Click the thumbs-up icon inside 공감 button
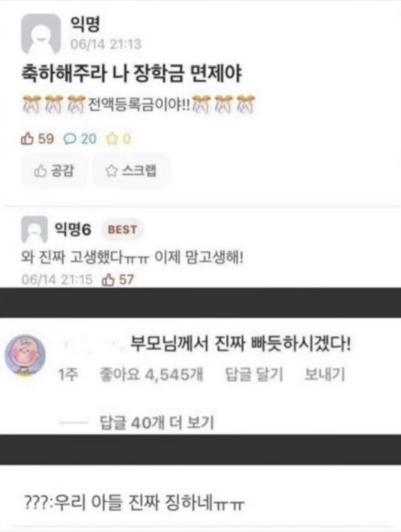This screenshot has height=532, width=401. [40, 171]
